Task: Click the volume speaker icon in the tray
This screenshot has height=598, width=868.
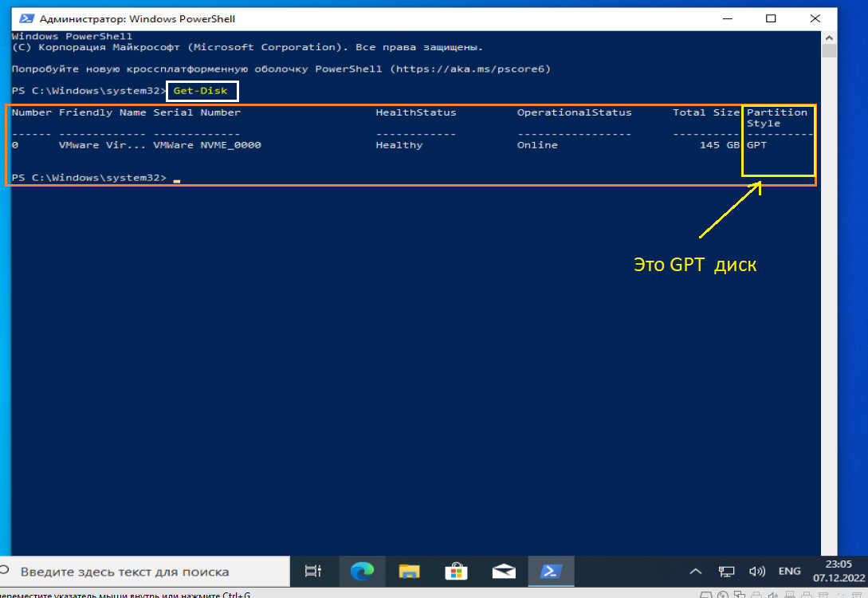Action: coord(756,572)
